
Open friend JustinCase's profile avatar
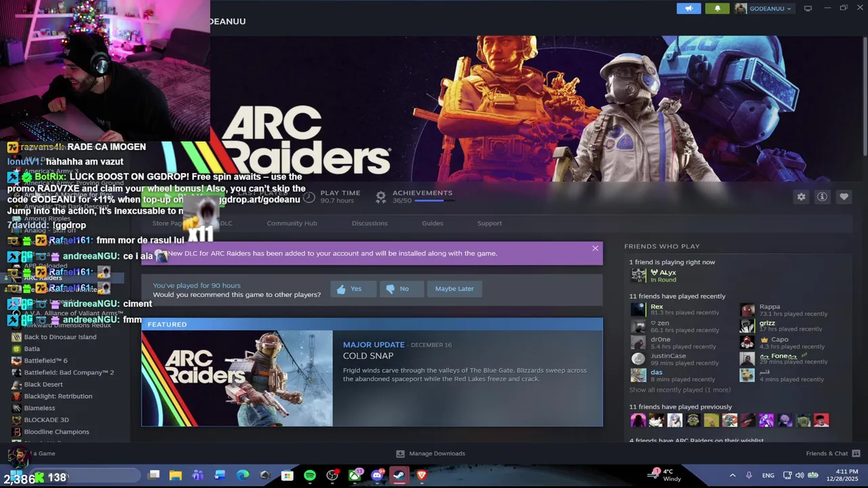[x=638, y=359]
